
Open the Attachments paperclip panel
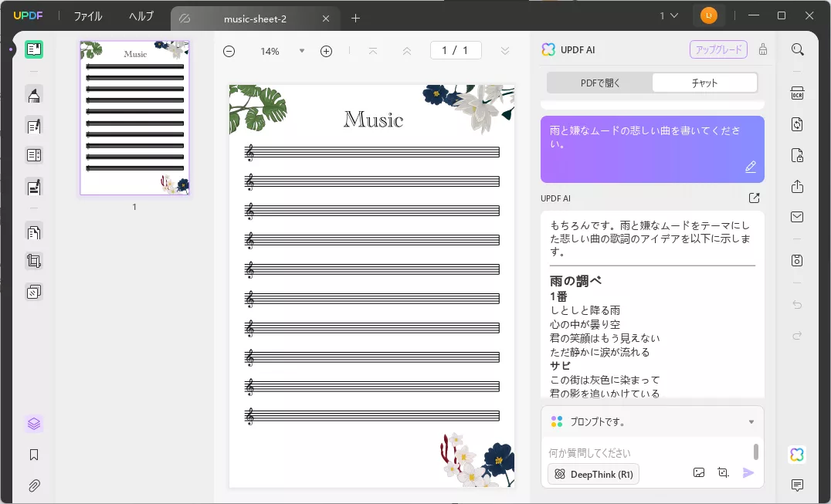coord(34,485)
